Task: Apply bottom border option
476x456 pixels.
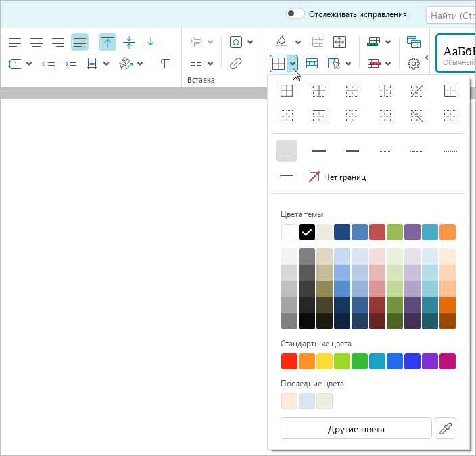Action: 385,116
